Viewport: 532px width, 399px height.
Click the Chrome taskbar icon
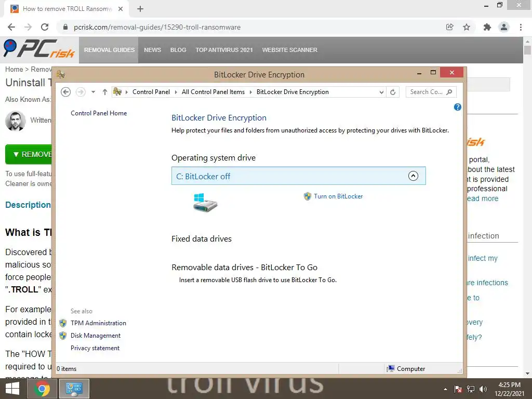click(42, 389)
